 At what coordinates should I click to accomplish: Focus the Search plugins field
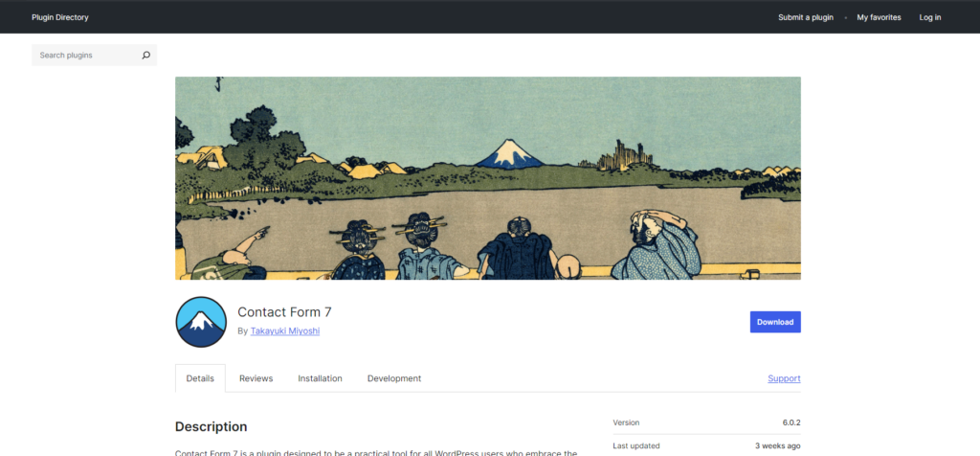click(x=87, y=55)
